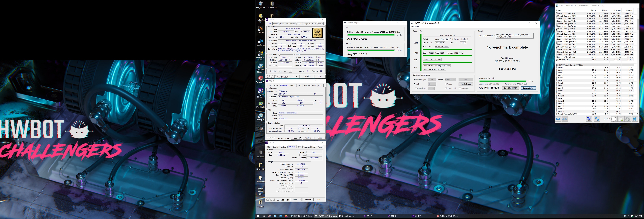Open HWiNFO sensor settings gear icon

(627, 119)
